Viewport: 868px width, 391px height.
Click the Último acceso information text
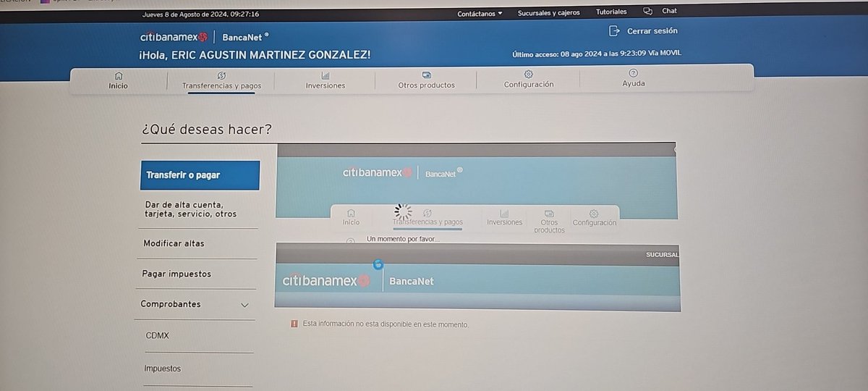tap(597, 54)
